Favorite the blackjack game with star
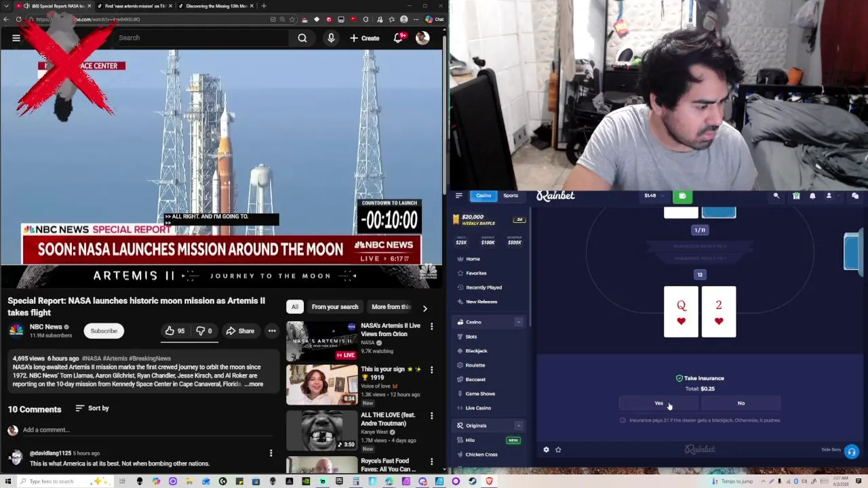868x488 pixels. coord(558,449)
